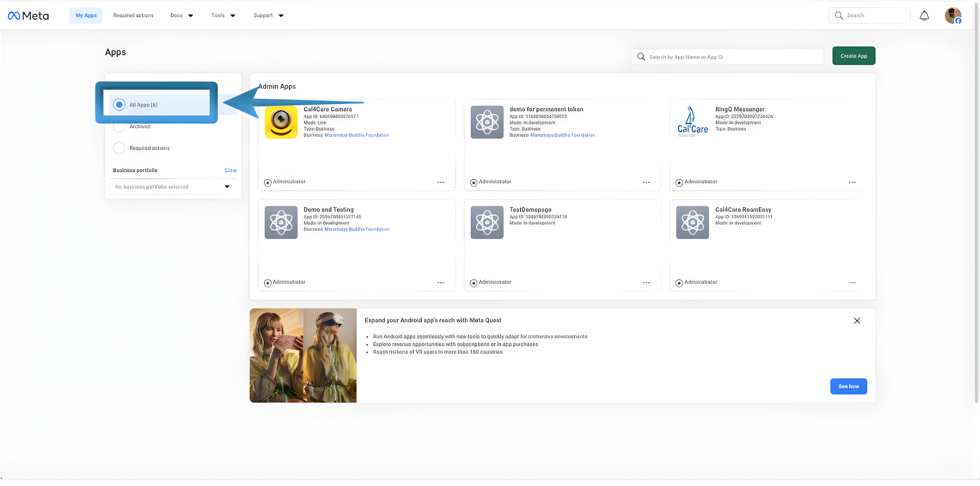
Task: Dismiss the Meta Quest banner with the X
Action: 857,321
